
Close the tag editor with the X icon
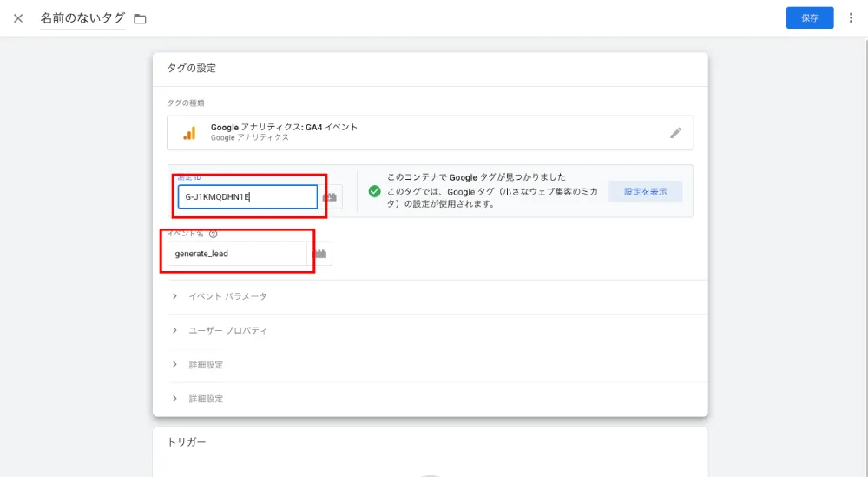pyautogui.click(x=18, y=18)
